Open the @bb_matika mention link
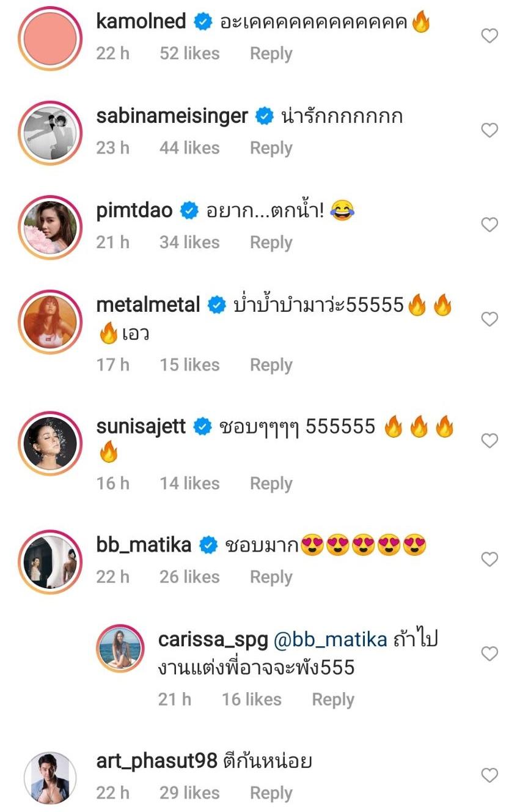531x812 pixels. [x=331, y=640]
